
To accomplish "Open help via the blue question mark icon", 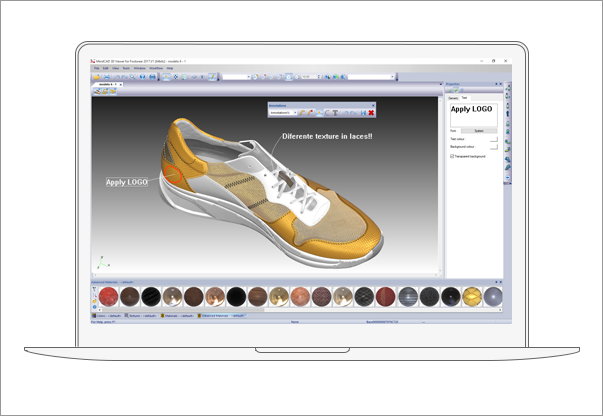I will tap(143, 77).
